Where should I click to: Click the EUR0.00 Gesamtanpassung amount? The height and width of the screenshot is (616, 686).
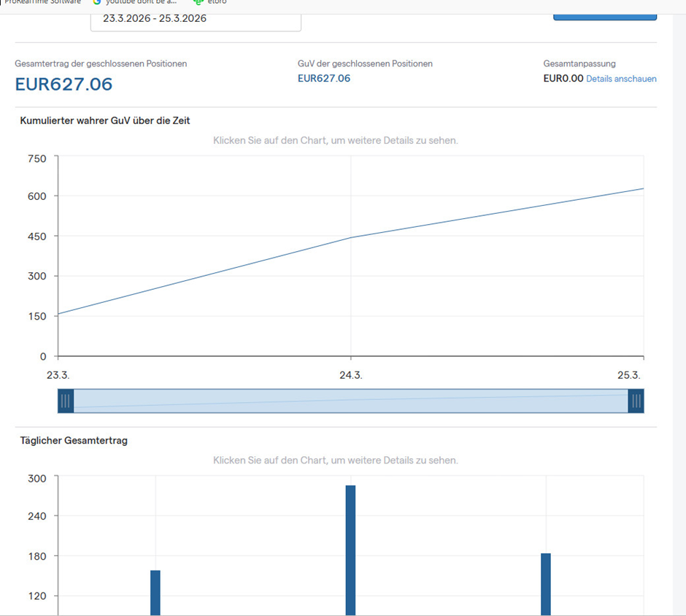click(x=563, y=79)
